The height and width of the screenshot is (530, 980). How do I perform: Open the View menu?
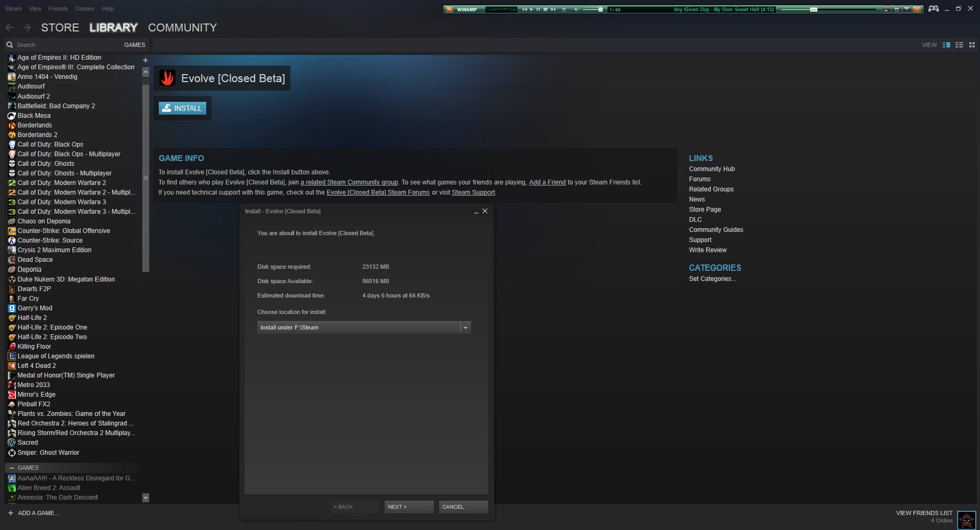point(35,9)
